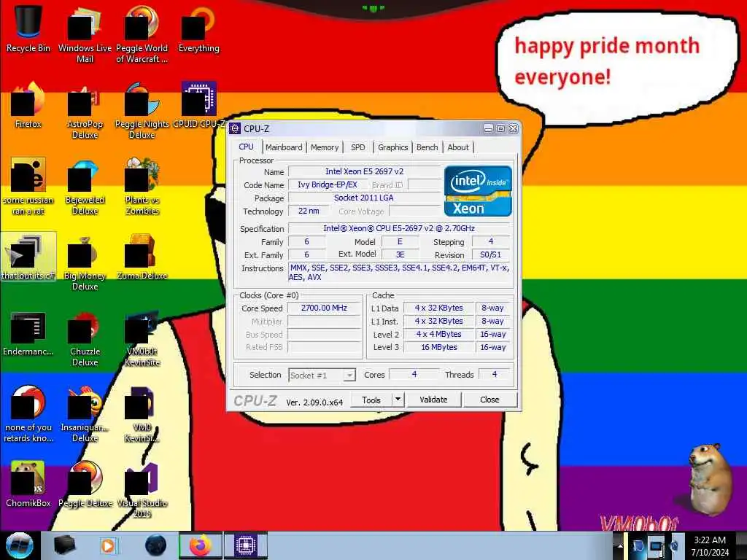The height and width of the screenshot is (560, 747).
Task: Open the Recycle Bin desktop icon
Action: tap(28, 28)
